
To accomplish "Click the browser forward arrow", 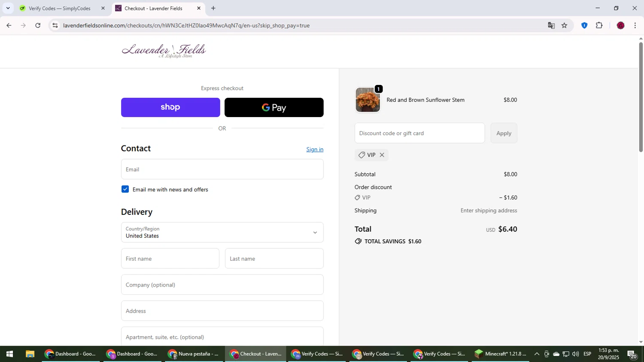I will tap(23, 26).
